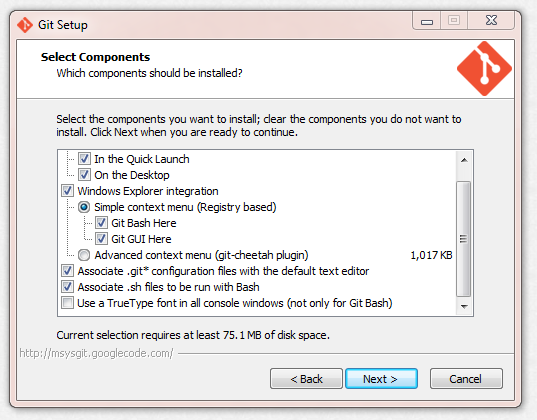Image resolution: width=537 pixels, height=420 pixels.
Task: Close the Git Setup window
Action: 491,21
